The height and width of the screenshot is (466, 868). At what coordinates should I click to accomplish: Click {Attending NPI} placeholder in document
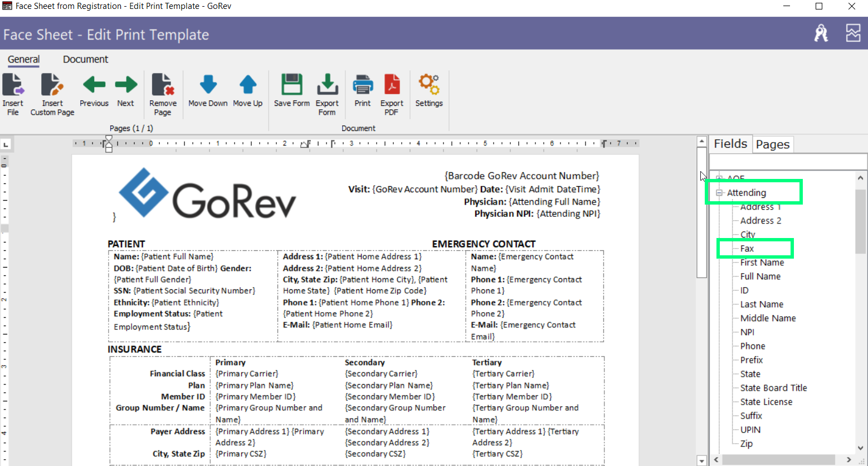pyautogui.click(x=568, y=214)
